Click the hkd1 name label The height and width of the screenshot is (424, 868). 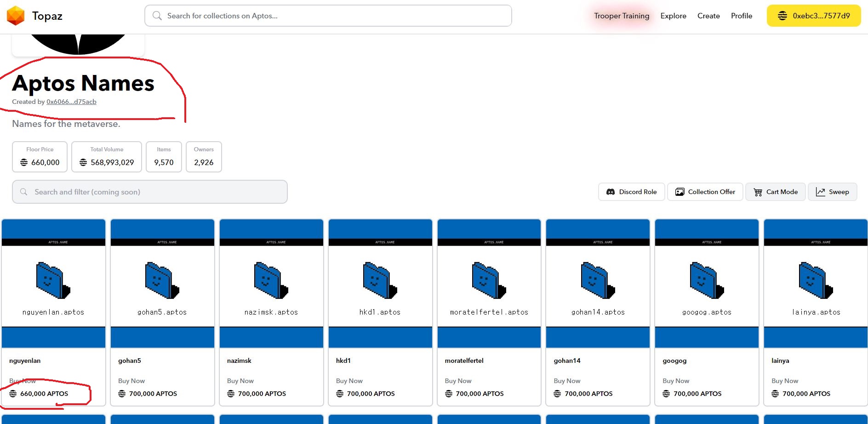pyautogui.click(x=343, y=361)
